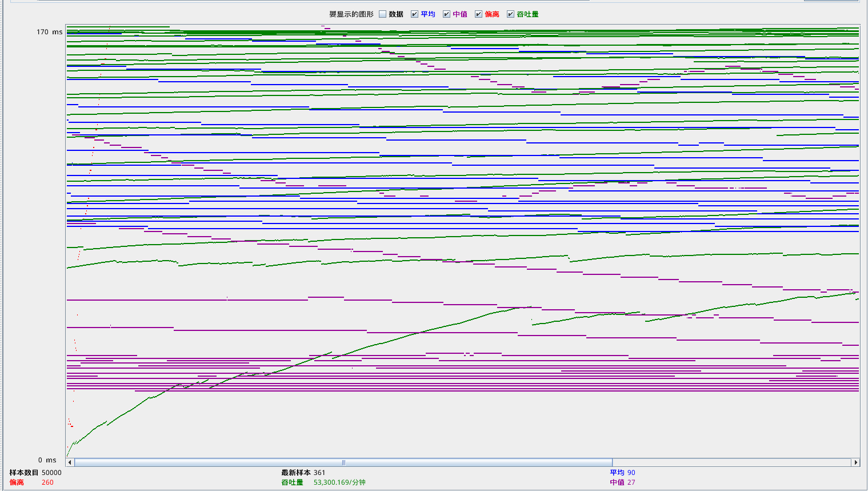Uncheck the 平均 (average) graph checkbox
Screen dimensions: 868x491
[415, 14]
